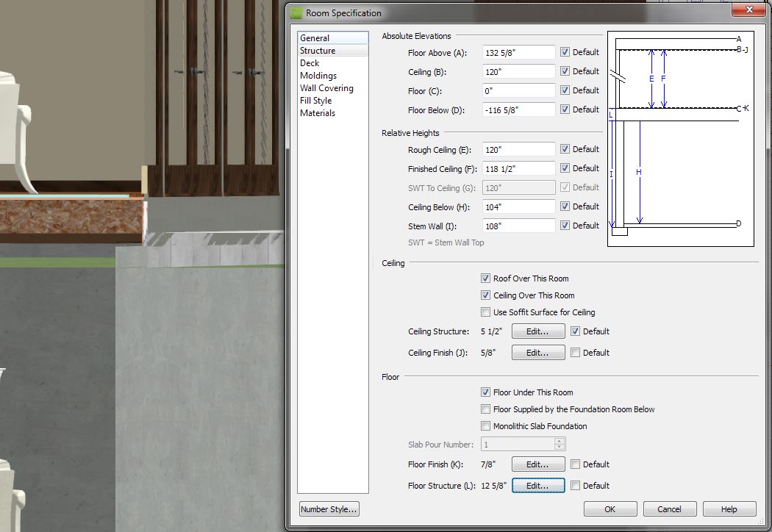Click the Room Specification title bar icon
The height and width of the screenshot is (532, 772).
pyautogui.click(x=296, y=12)
